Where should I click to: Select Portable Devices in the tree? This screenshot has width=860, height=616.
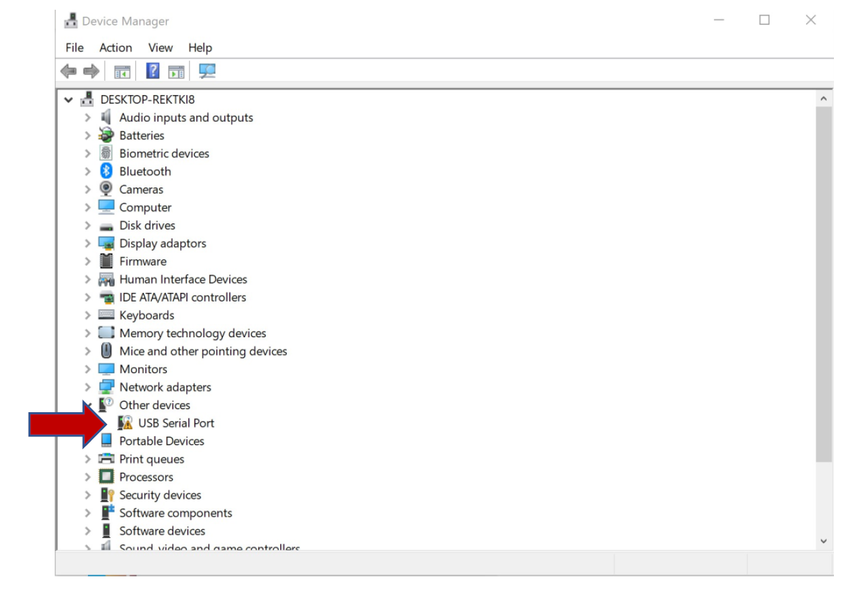coord(162,441)
